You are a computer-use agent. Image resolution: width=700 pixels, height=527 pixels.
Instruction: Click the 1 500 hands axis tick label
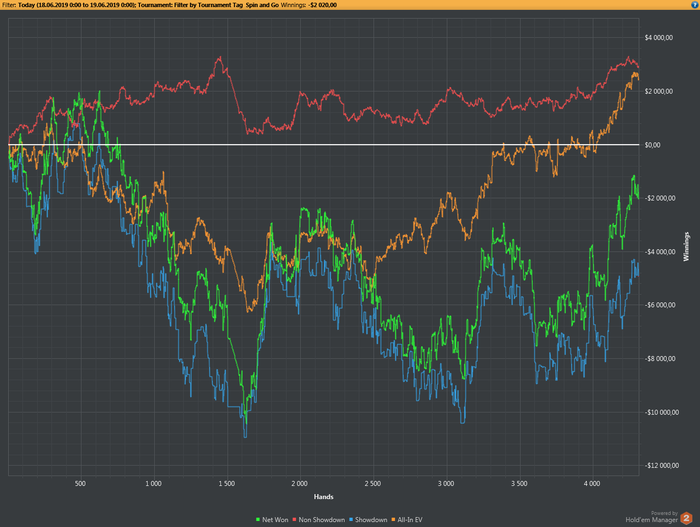tap(226, 484)
